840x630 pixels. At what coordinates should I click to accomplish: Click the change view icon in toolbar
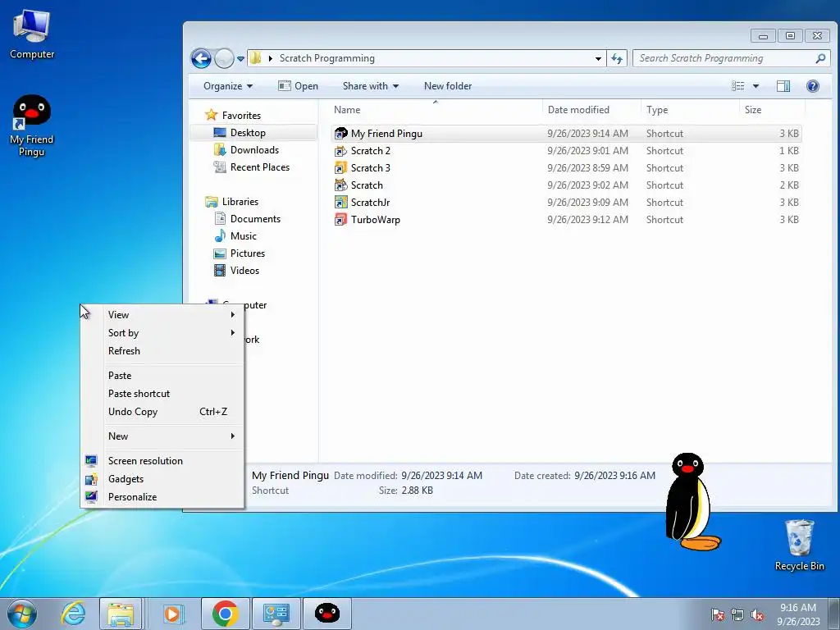[738, 86]
